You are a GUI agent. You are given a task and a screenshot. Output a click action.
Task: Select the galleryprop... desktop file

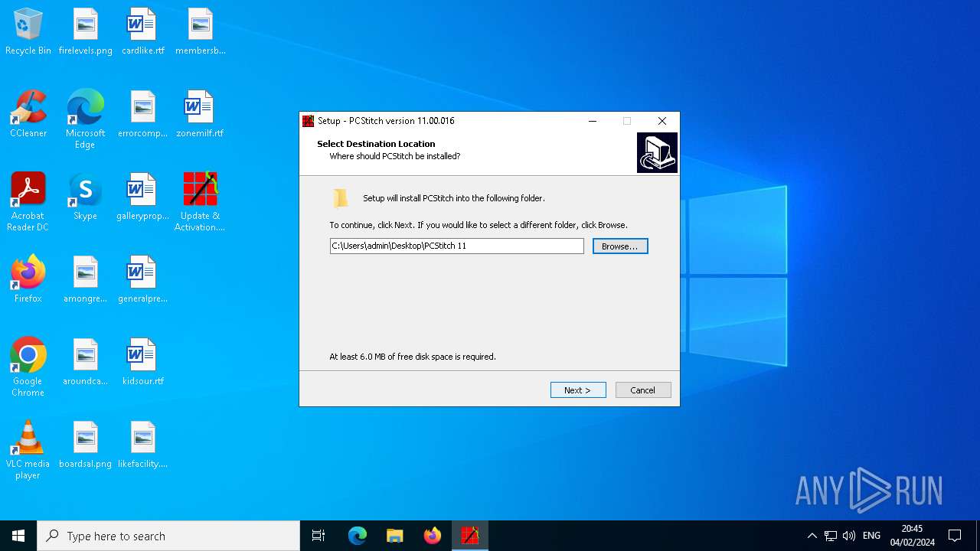[x=142, y=197]
